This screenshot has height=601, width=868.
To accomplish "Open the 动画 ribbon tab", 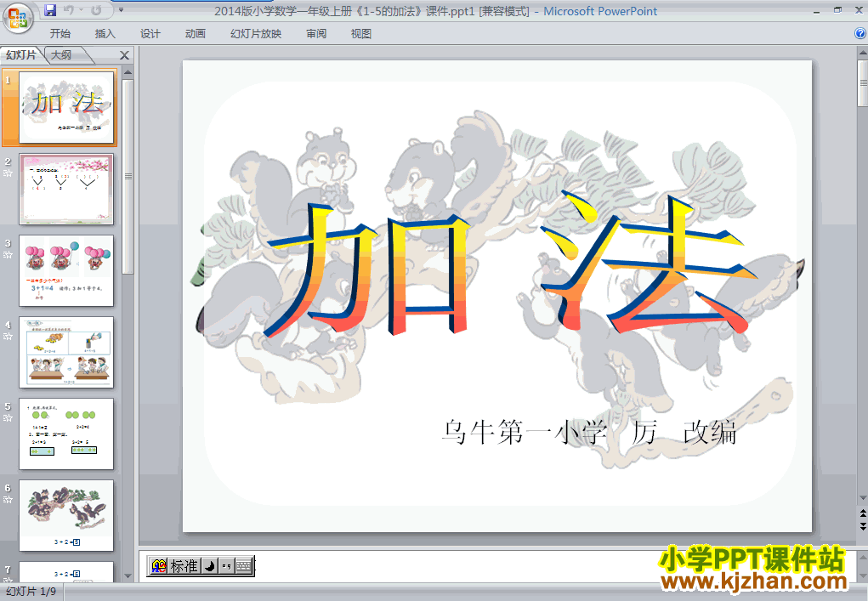I will [195, 34].
